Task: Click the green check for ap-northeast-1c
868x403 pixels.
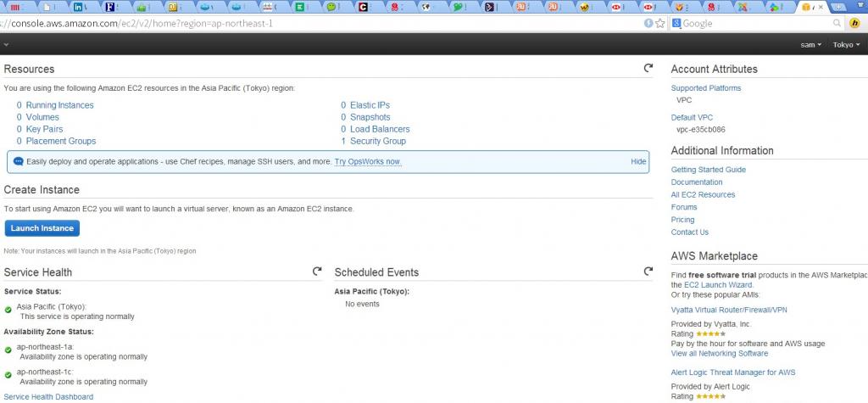Action: click(x=8, y=375)
